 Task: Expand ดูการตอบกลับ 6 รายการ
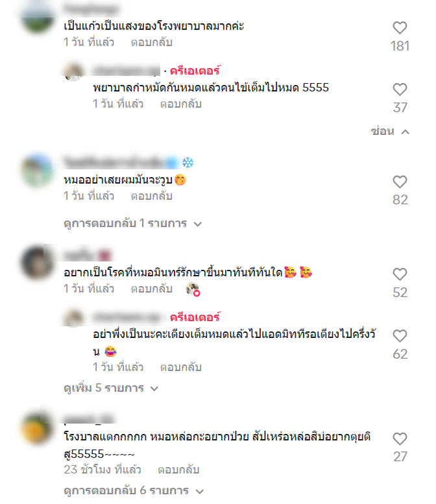point(134,490)
